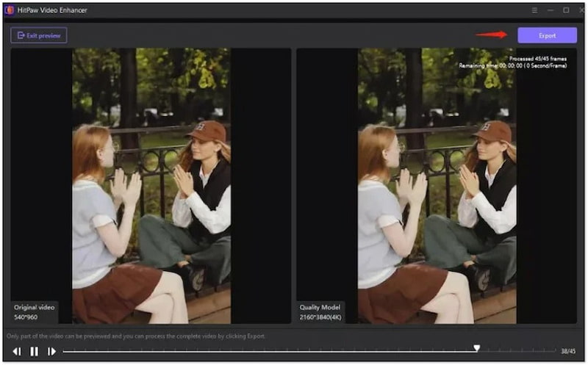
Task: Click the 38/45 frame counter
Action: pos(569,352)
